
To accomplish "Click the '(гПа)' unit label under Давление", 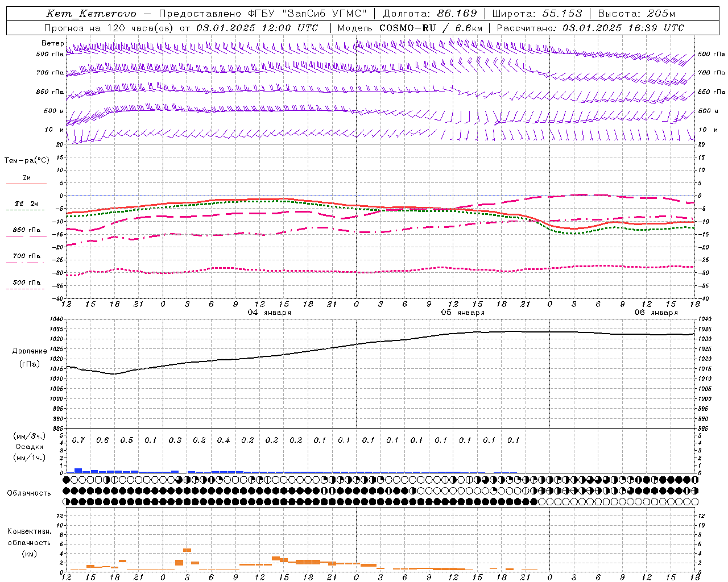I will (x=30, y=364).
